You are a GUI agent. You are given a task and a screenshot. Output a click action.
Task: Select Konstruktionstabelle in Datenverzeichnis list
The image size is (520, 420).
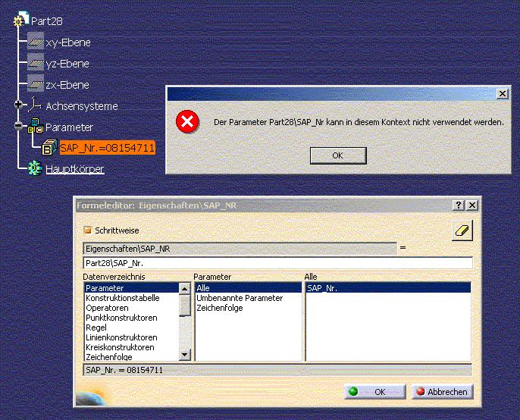(x=132, y=298)
